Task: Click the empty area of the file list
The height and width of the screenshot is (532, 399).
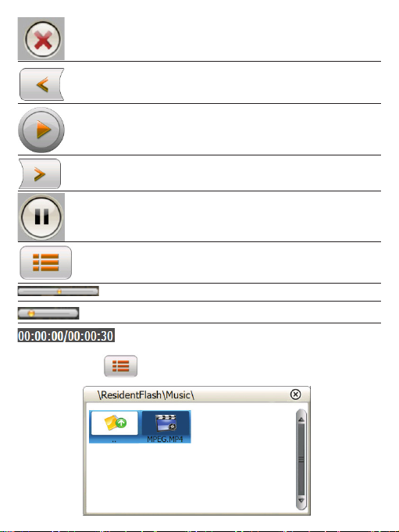Action: (190, 478)
